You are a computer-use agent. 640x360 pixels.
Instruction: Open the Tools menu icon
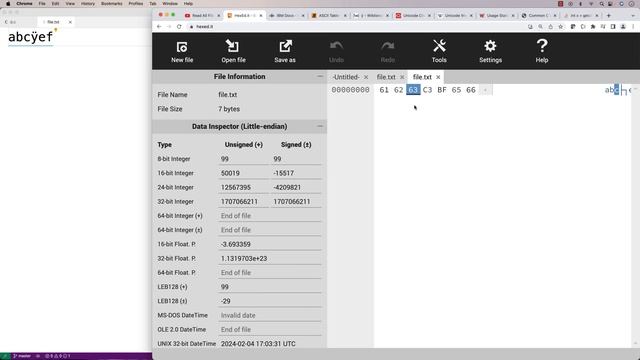439,46
